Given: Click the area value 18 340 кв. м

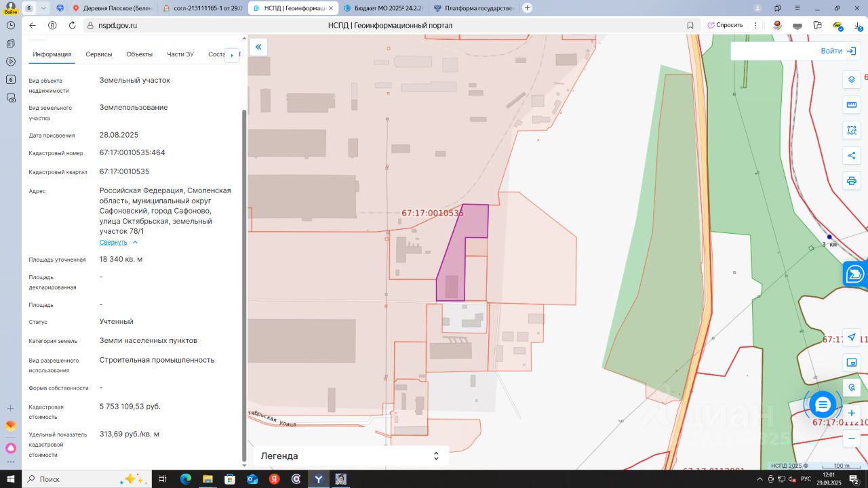Looking at the screenshot, I should (121, 260).
